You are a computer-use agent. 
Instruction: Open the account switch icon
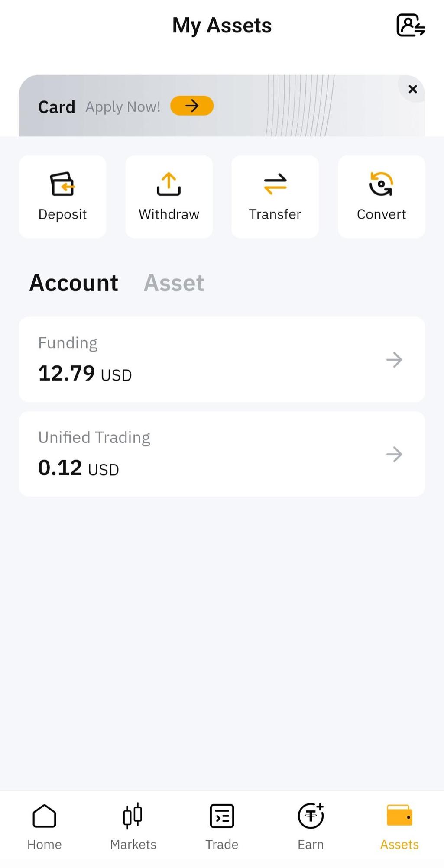[411, 25]
